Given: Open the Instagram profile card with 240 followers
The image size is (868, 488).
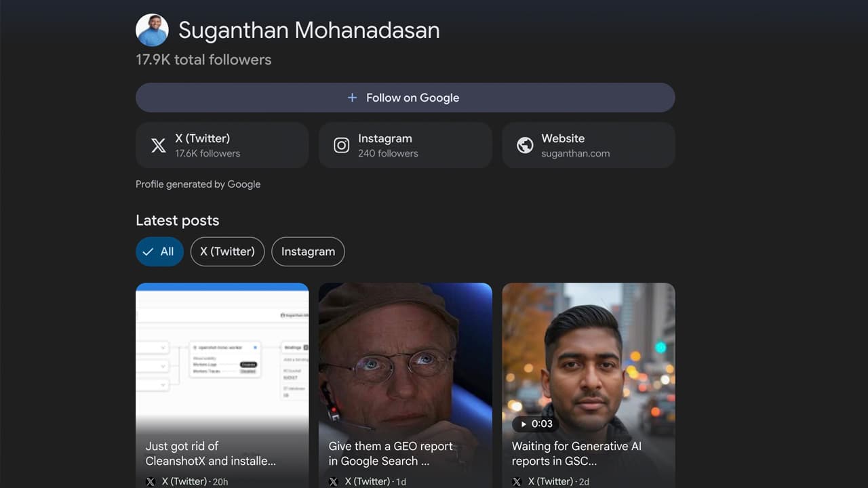Looking at the screenshot, I should 405,145.
